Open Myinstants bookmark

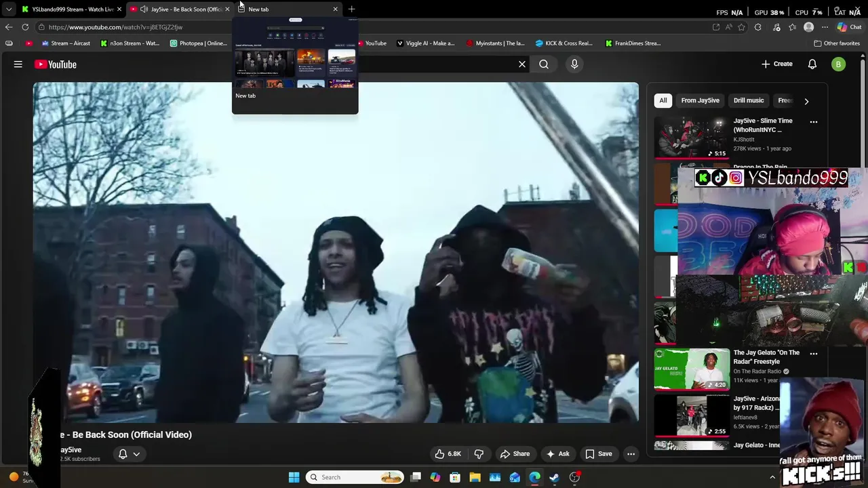point(496,43)
